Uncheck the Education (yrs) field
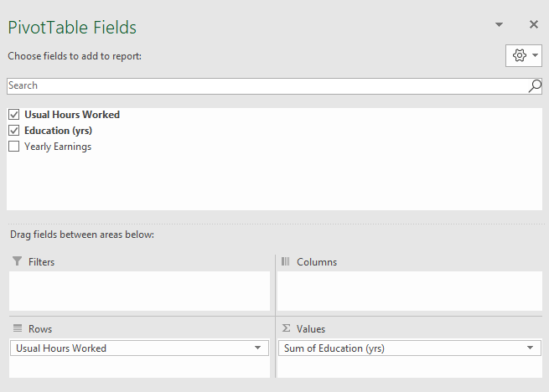Image resolution: width=549 pixels, height=392 pixels. pyautogui.click(x=13, y=131)
